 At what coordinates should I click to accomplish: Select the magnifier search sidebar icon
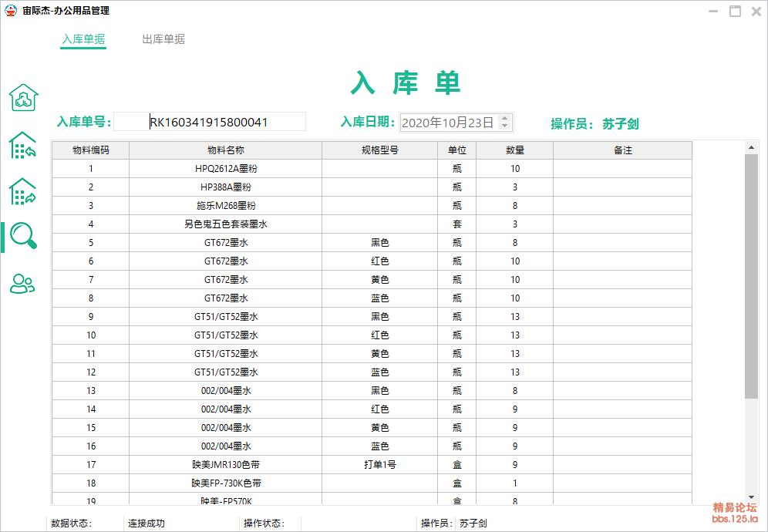click(23, 236)
